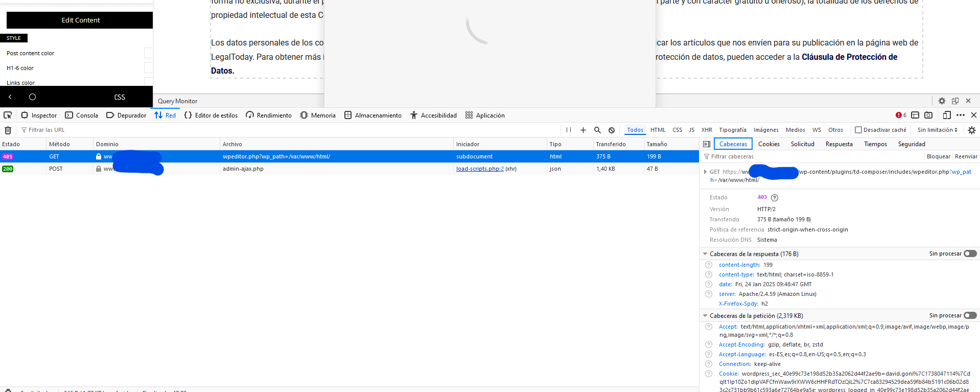The width and height of the screenshot is (980, 392).
Task: Open Query Monitor settings gear
Action: 942,101
